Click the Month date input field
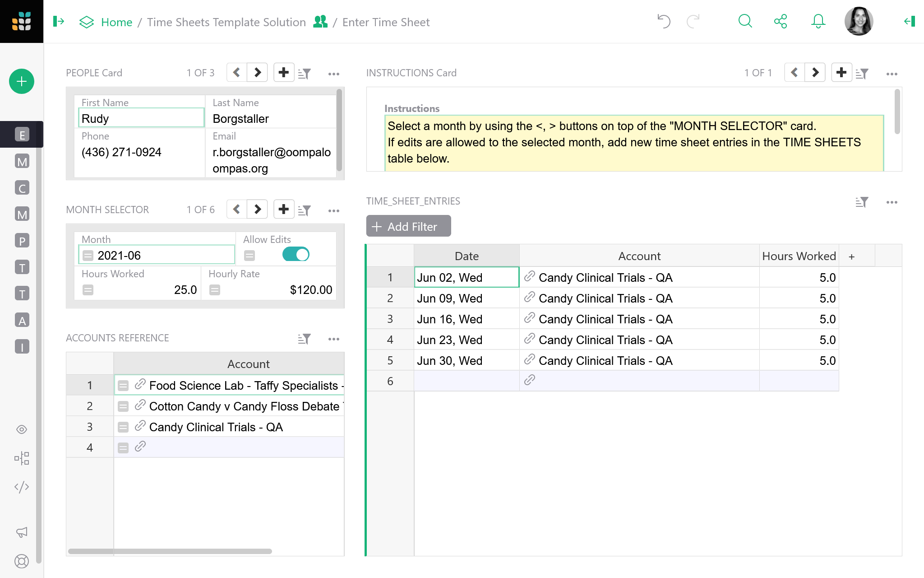Image resolution: width=924 pixels, height=578 pixels. pos(157,255)
